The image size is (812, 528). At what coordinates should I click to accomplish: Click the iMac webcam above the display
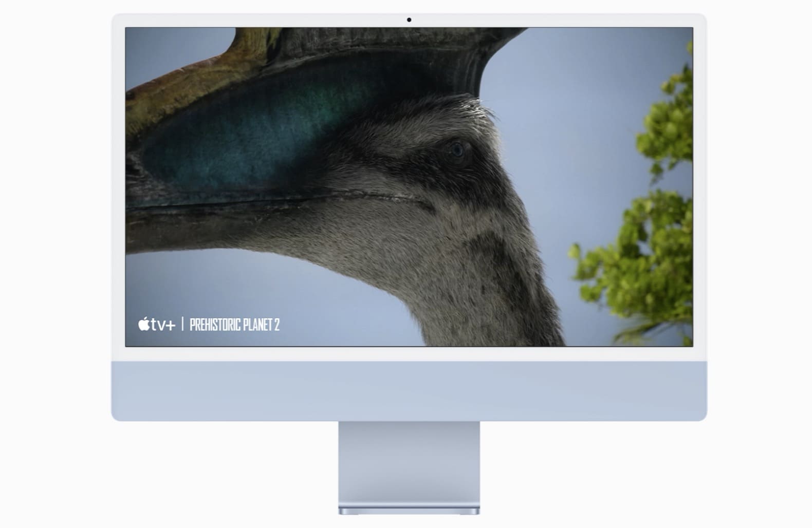coord(409,20)
